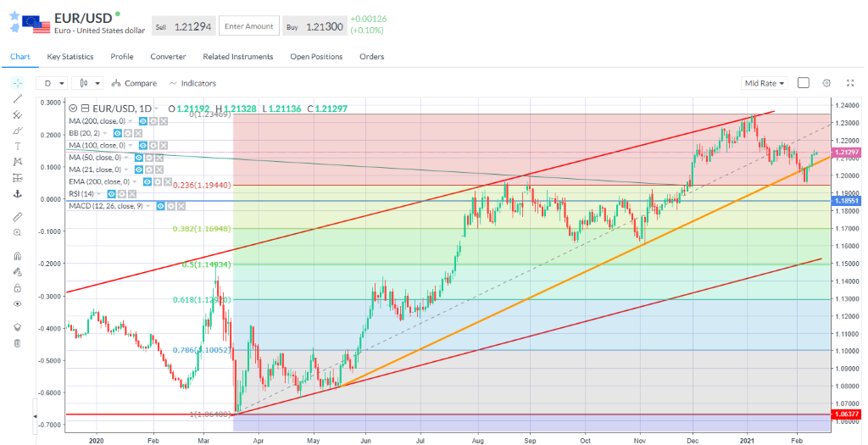Toggle visibility of MA (200, close, 0) indicator

tap(143, 121)
